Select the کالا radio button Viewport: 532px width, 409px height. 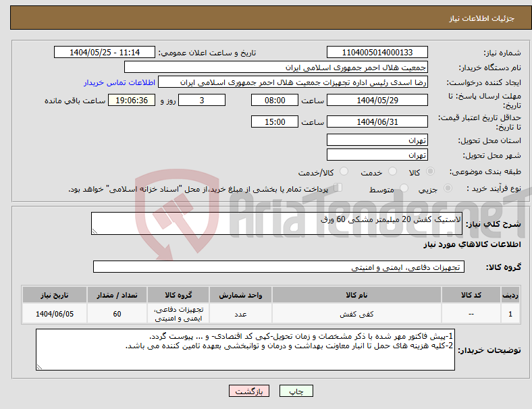[x=430, y=171]
